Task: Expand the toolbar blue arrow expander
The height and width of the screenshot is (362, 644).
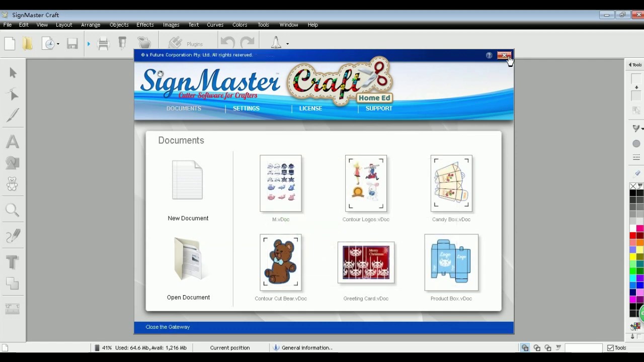Action: coord(89,44)
